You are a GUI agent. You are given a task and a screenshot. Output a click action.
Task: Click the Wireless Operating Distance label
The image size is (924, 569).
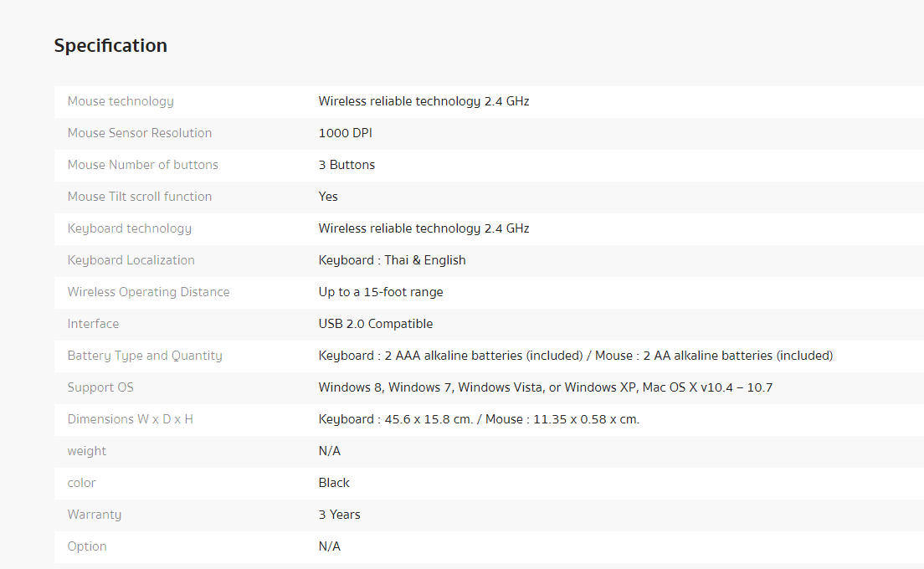pos(148,292)
